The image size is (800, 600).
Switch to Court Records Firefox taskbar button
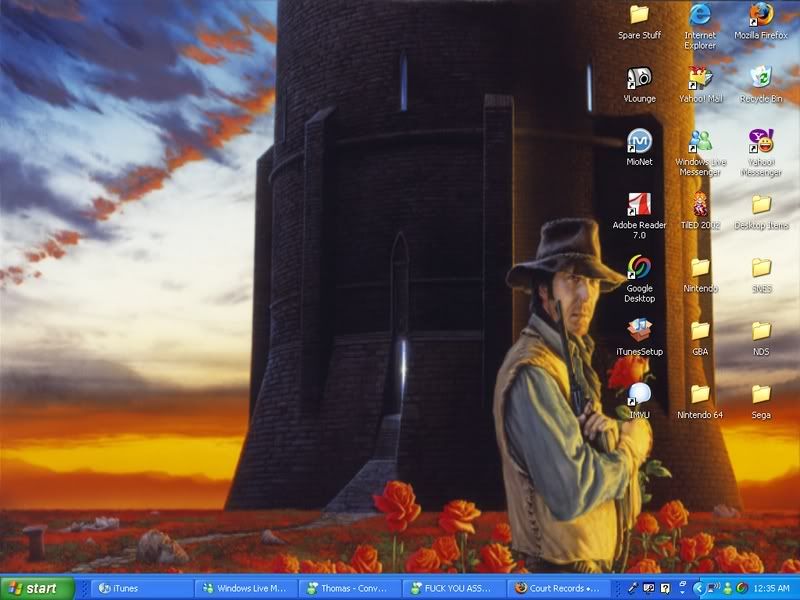558,588
